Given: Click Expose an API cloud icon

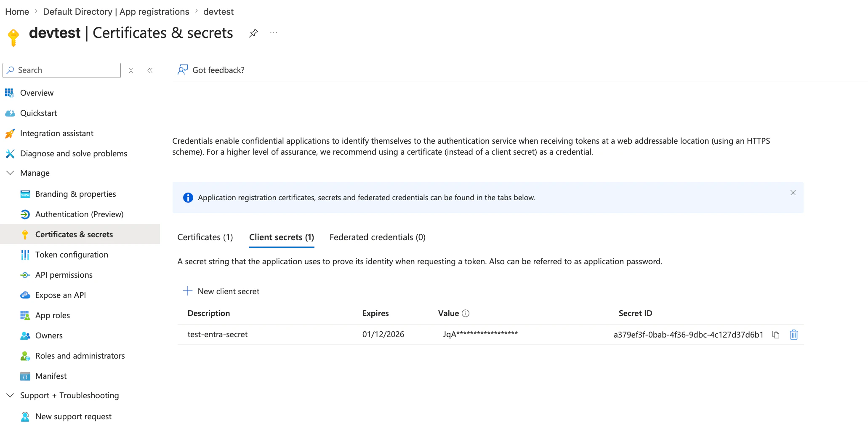Looking at the screenshot, I should (x=25, y=295).
